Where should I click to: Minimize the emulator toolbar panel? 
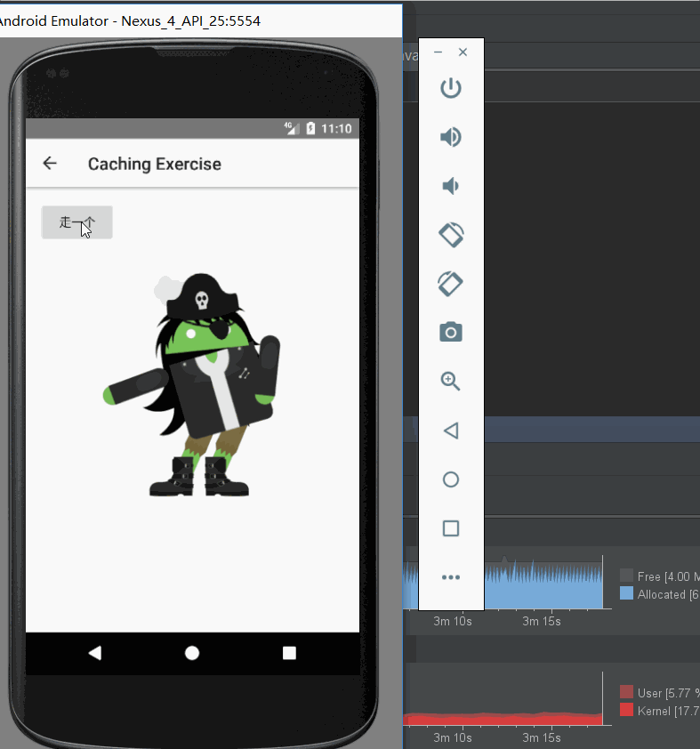click(x=438, y=52)
